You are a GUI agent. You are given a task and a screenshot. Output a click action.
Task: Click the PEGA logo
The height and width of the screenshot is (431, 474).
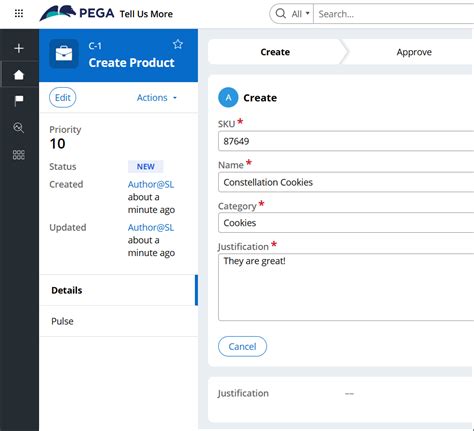coord(77,13)
